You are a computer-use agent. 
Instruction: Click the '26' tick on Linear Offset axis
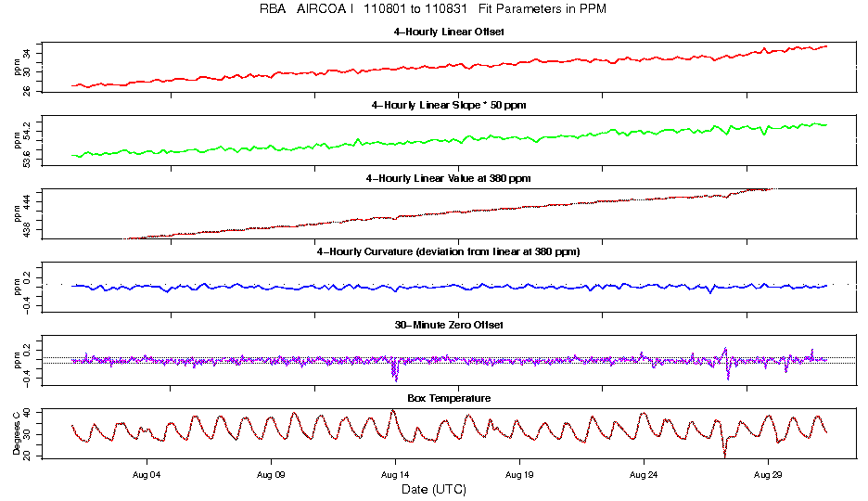click(x=27, y=90)
